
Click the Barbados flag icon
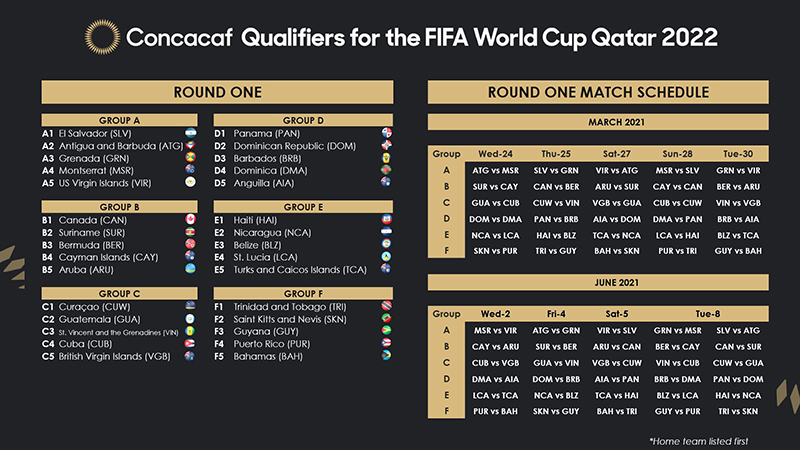coord(387,158)
